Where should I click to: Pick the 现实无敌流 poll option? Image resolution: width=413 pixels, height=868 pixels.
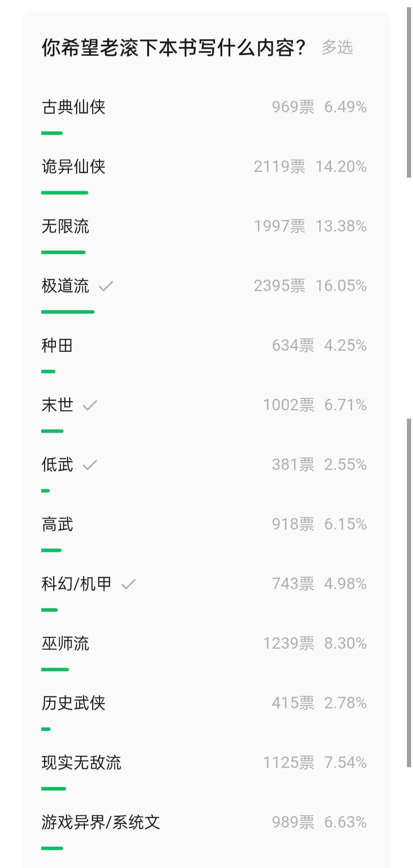81,763
